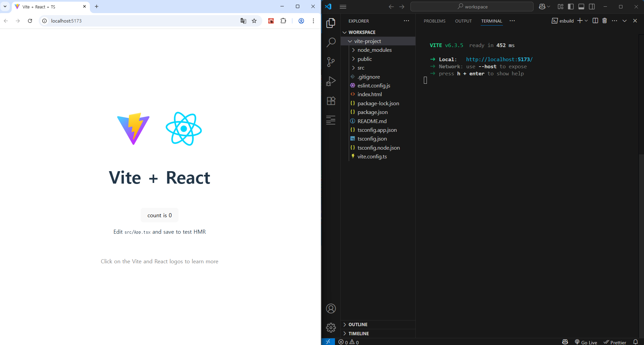Image resolution: width=644 pixels, height=345 pixels.
Task: Go back in VS Code navigation
Action: point(391,7)
